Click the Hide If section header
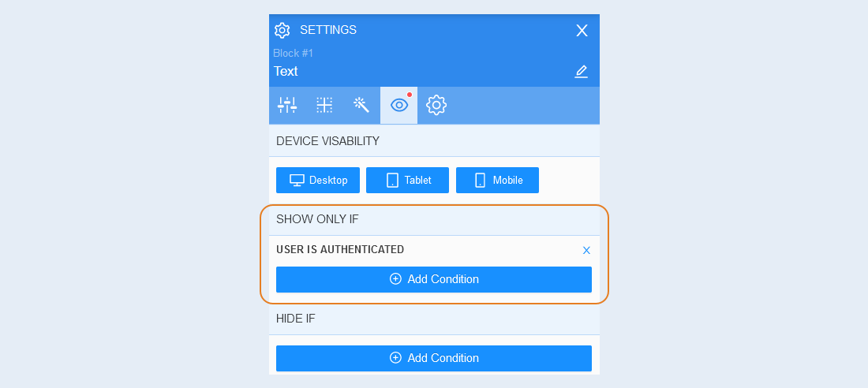 (434, 319)
